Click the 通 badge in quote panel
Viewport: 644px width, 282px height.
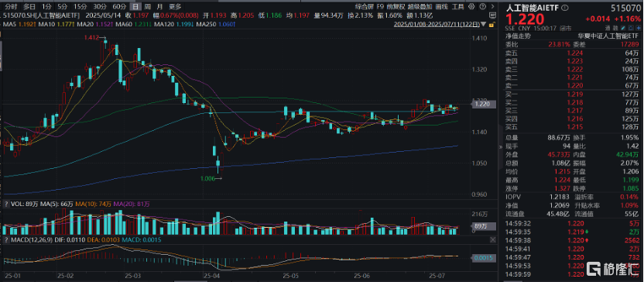click(608, 28)
